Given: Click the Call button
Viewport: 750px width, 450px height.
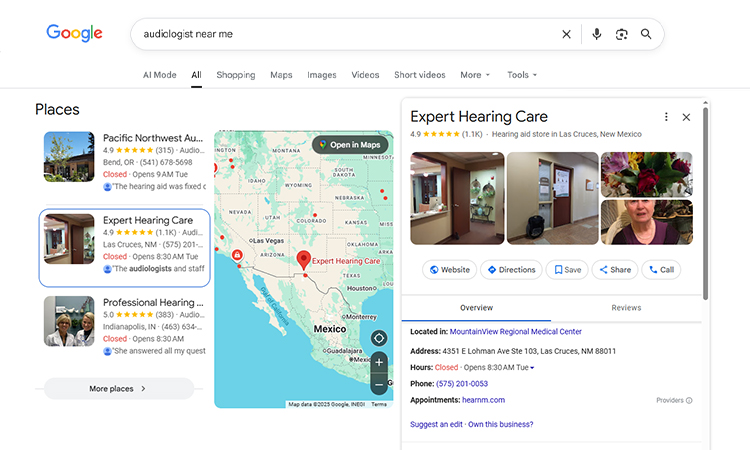Looking at the screenshot, I should [661, 270].
